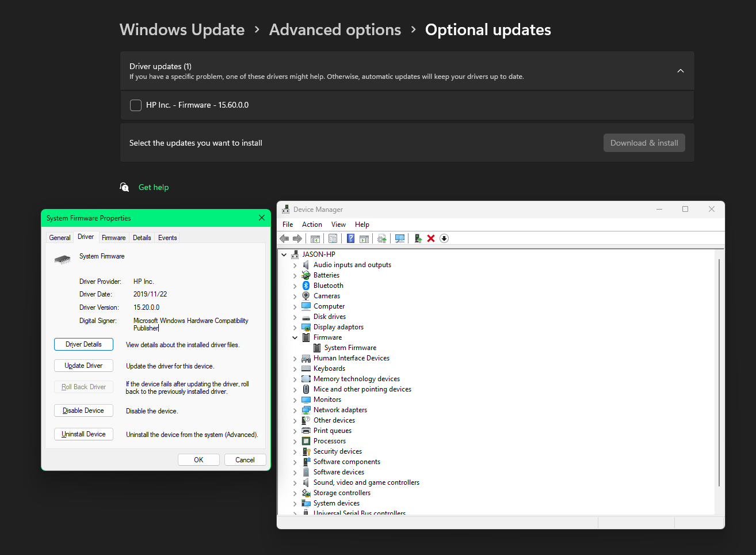This screenshot has height=555, width=756.
Task: Collapse the JASON-HP root node
Action: click(x=284, y=254)
